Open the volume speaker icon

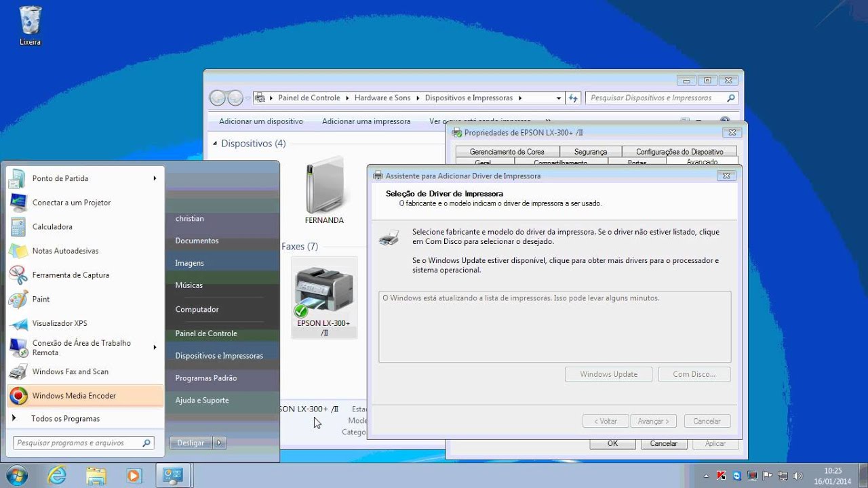pos(797,476)
